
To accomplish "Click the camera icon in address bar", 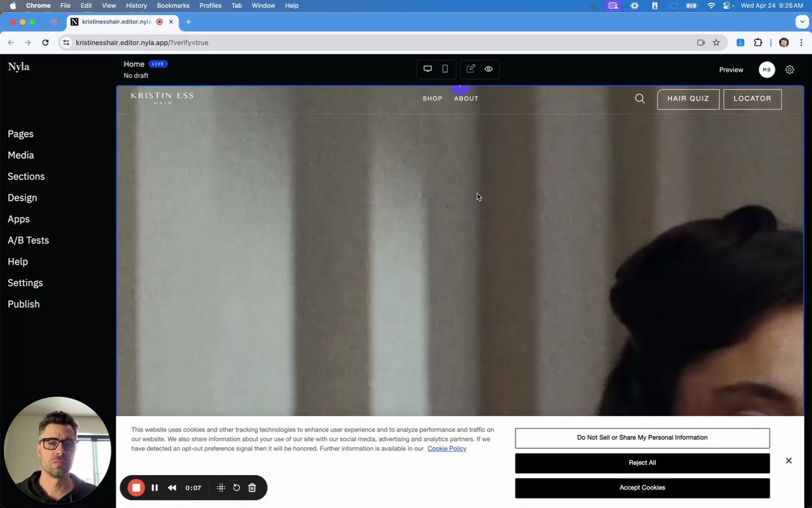I will coord(701,43).
